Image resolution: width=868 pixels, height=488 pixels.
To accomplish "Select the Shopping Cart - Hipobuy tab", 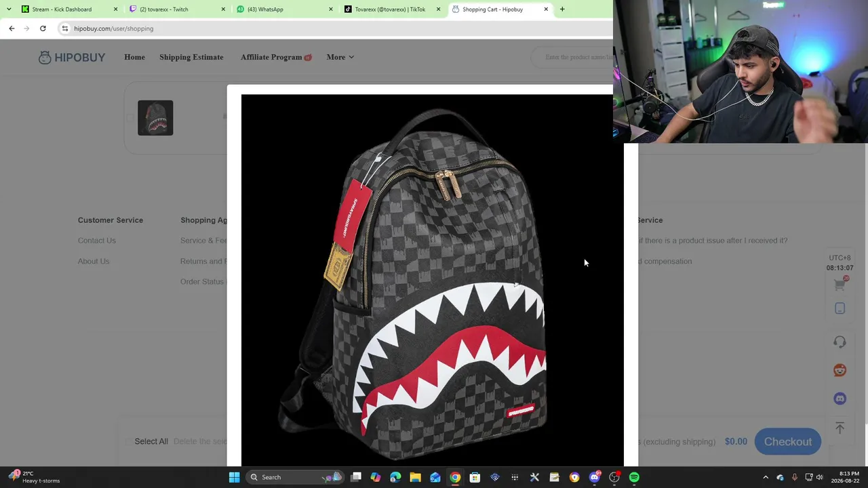I will click(x=500, y=9).
